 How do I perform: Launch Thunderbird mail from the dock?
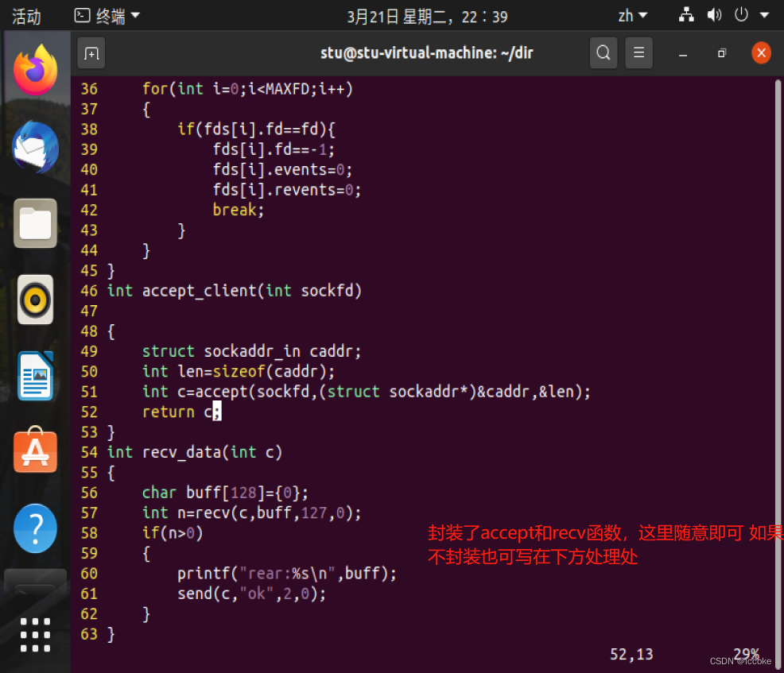(35, 147)
